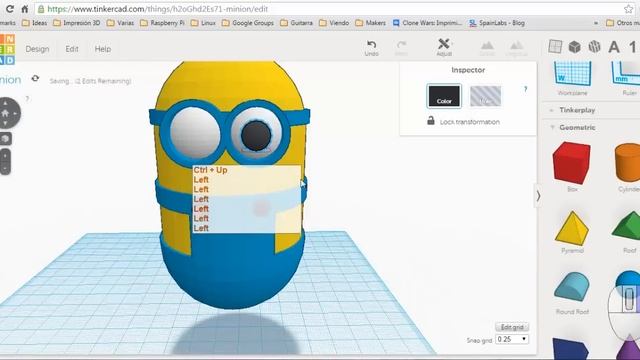Click the Ungroup shapes icon
This screenshot has height=360, width=640.
click(516, 48)
